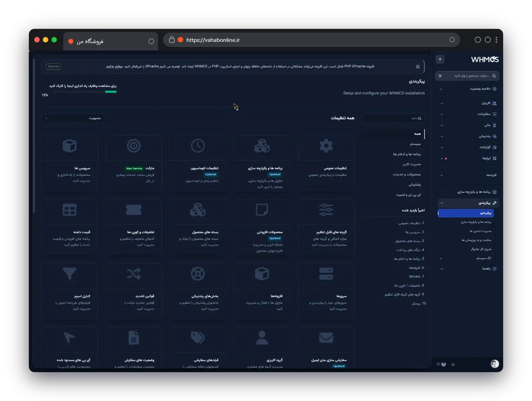Dismiss the PHP OPcache warning banner
This screenshot has height=401, width=532.
point(54,66)
